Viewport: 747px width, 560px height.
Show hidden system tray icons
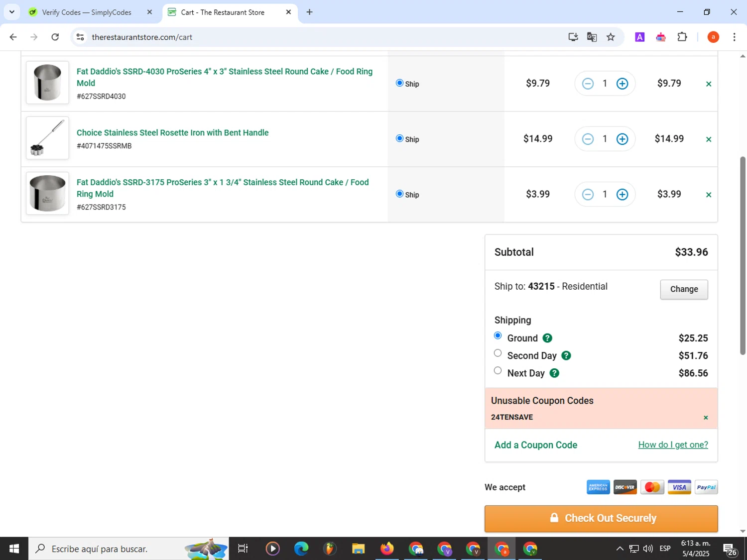[620, 549]
